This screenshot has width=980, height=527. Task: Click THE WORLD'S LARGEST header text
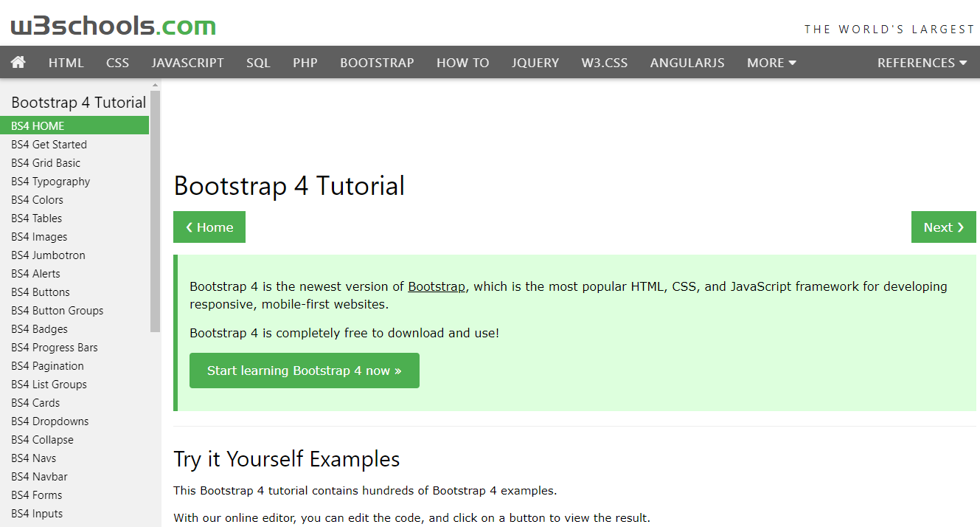pos(889,30)
